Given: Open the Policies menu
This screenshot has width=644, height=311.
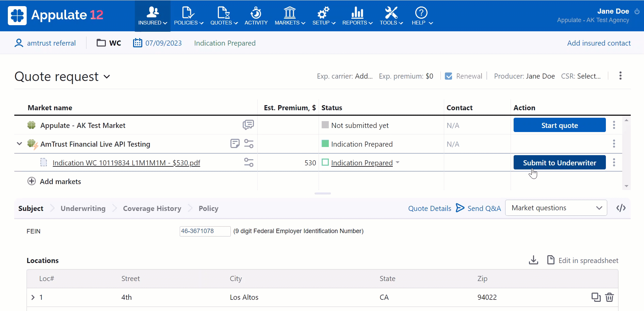Looking at the screenshot, I should click(189, 16).
